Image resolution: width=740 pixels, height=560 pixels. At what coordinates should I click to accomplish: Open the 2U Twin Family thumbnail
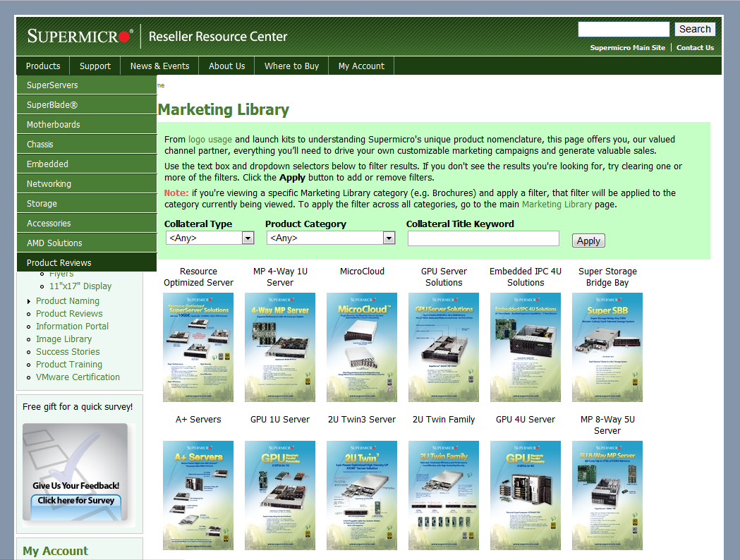coord(444,495)
